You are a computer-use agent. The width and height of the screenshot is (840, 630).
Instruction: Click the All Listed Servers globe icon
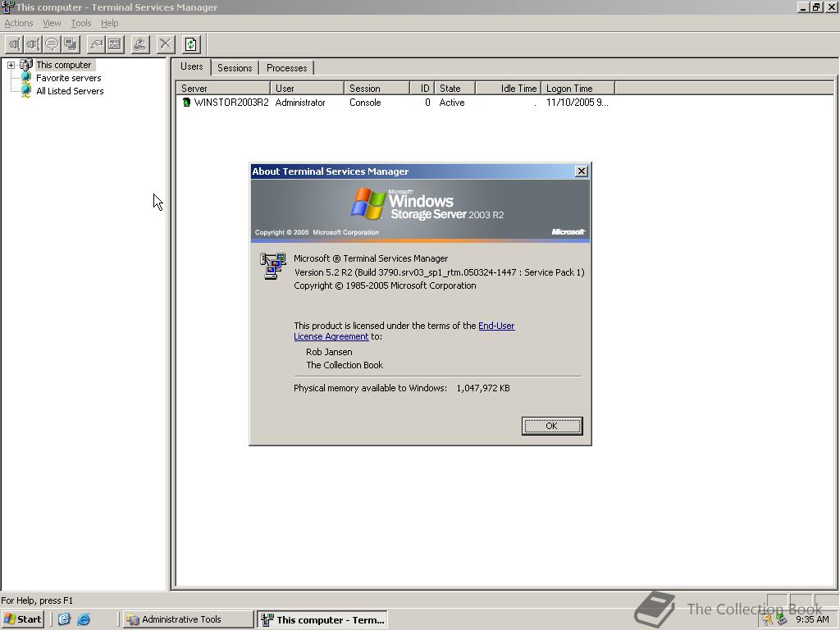(x=25, y=91)
